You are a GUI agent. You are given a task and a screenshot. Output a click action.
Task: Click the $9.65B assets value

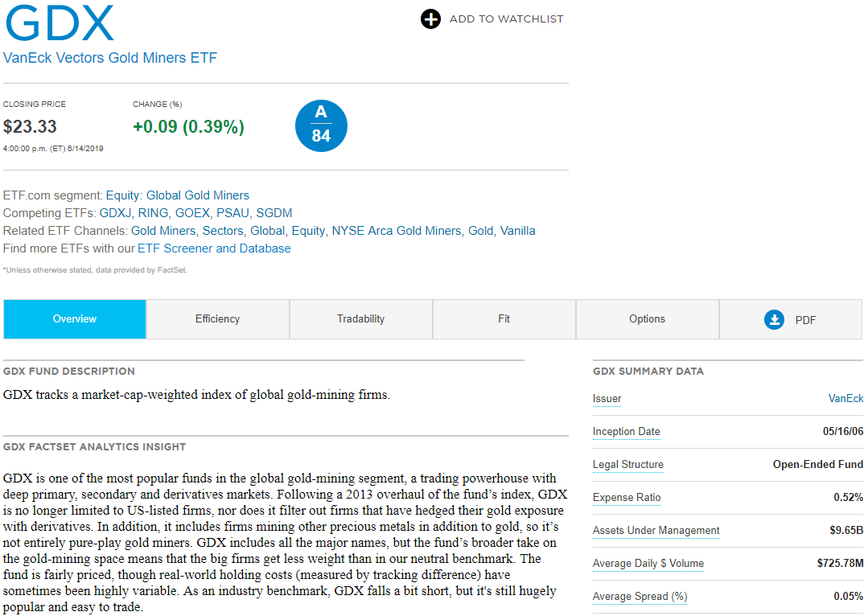tap(845, 530)
